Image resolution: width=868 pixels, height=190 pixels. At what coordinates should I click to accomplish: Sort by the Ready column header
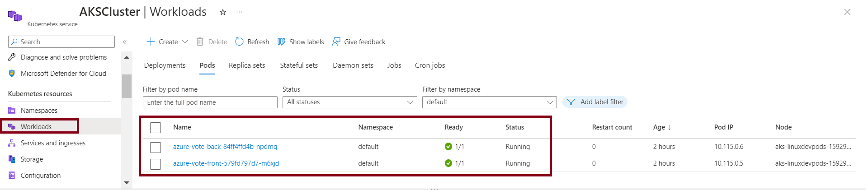pyautogui.click(x=453, y=127)
